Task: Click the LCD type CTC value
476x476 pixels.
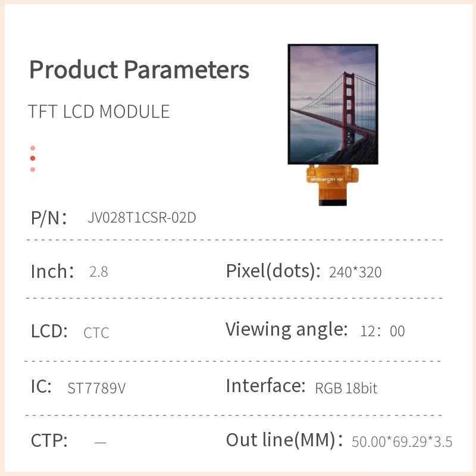Action: (96, 333)
